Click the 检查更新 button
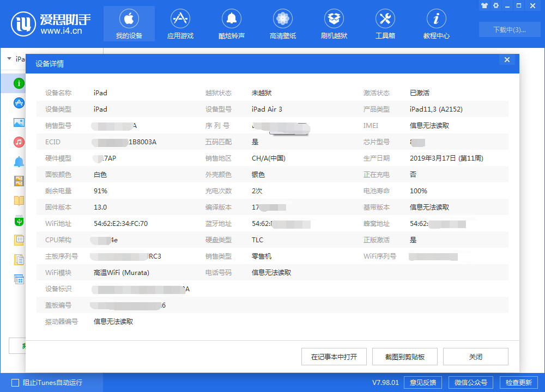The image size is (545, 392). (x=519, y=383)
